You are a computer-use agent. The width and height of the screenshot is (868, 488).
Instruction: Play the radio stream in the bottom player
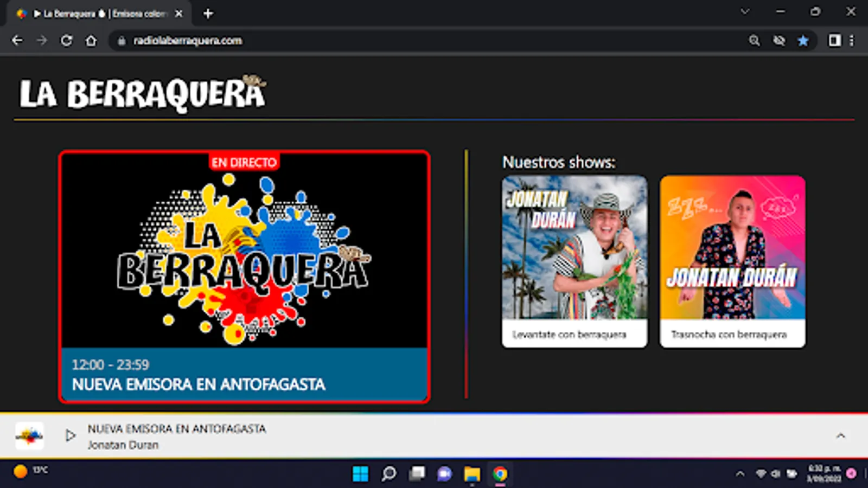(70, 435)
